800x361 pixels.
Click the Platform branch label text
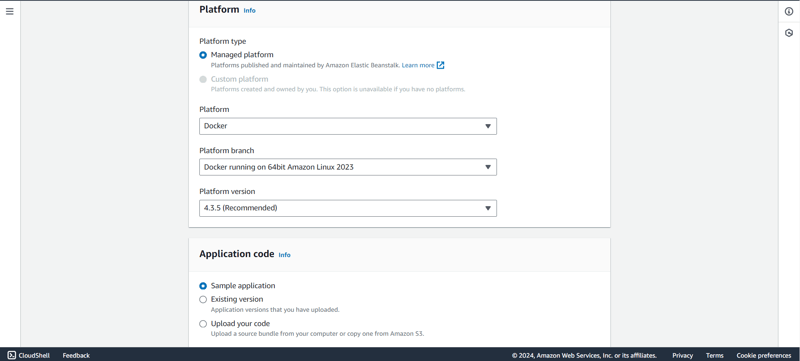click(x=227, y=150)
